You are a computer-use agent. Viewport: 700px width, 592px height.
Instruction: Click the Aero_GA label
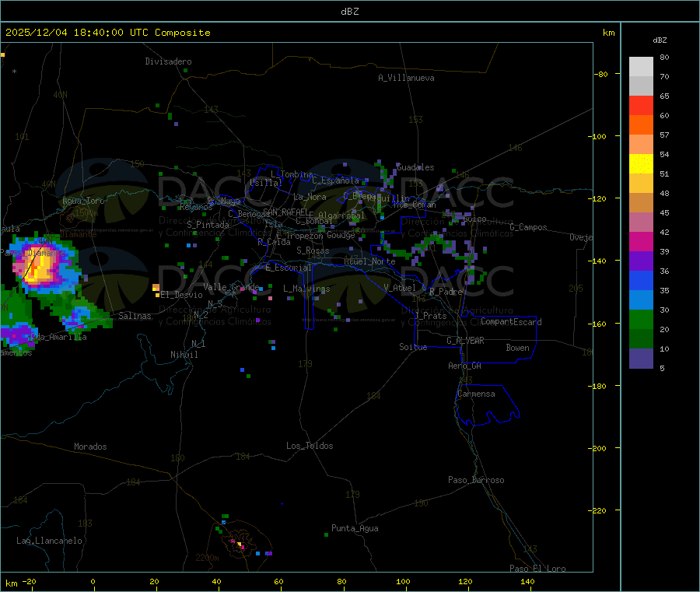click(x=465, y=366)
